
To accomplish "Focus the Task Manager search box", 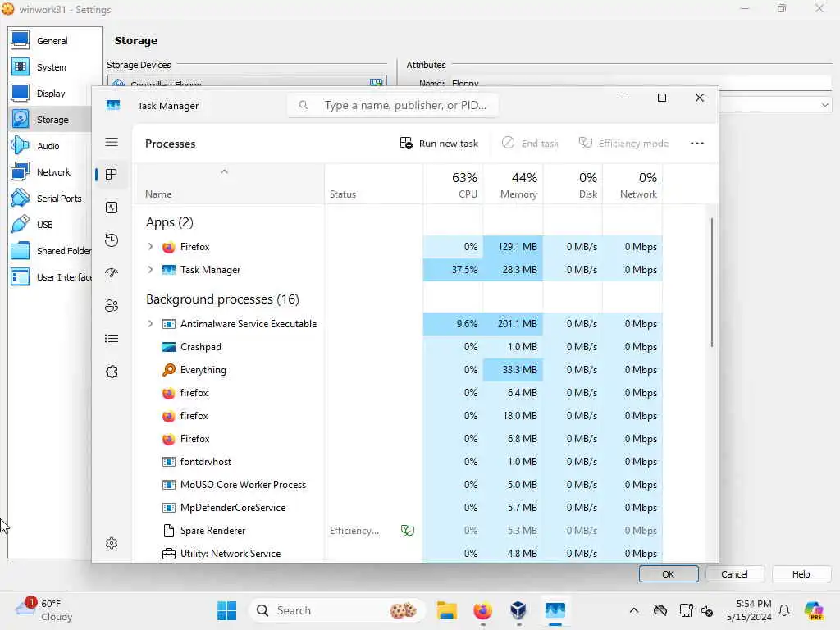I will (393, 105).
